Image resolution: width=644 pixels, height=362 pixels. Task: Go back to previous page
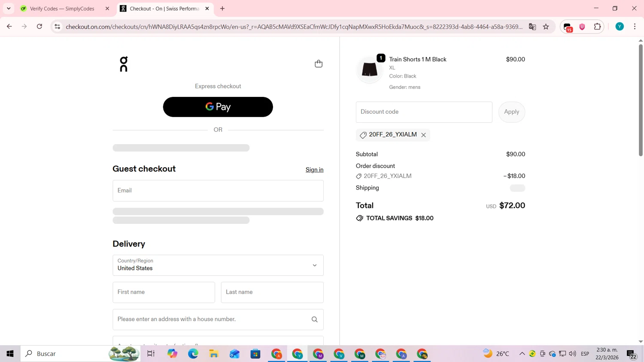[x=9, y=27]
